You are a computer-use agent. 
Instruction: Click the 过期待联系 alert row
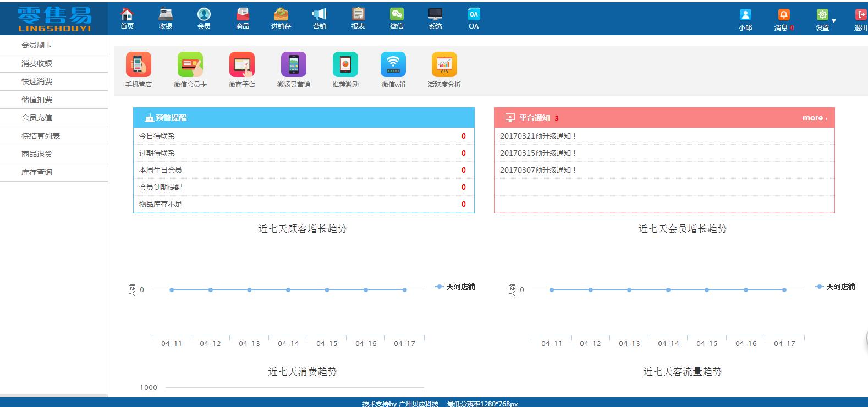pyautogui.click(x=304, y=153)
